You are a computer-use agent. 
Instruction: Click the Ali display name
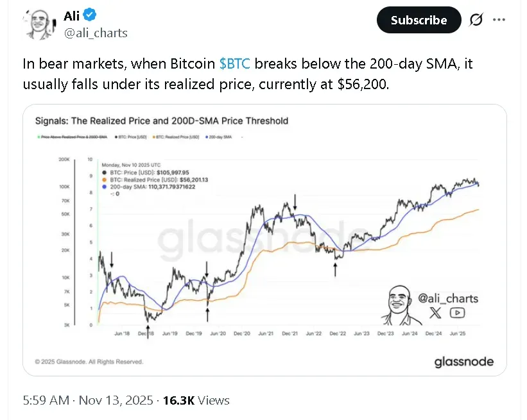pyautogui.click(x=72, y=15)
